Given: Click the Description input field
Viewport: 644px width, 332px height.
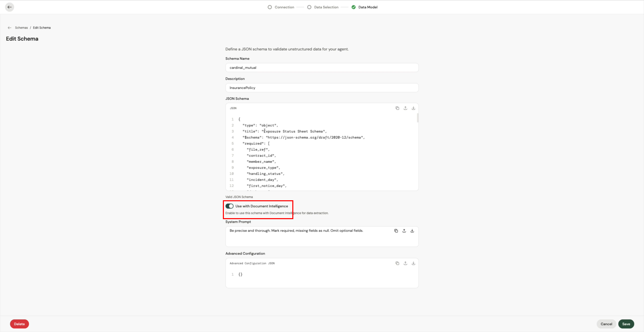Looking at the screenshot, I should pyautogui.click(x=322, y=88).
